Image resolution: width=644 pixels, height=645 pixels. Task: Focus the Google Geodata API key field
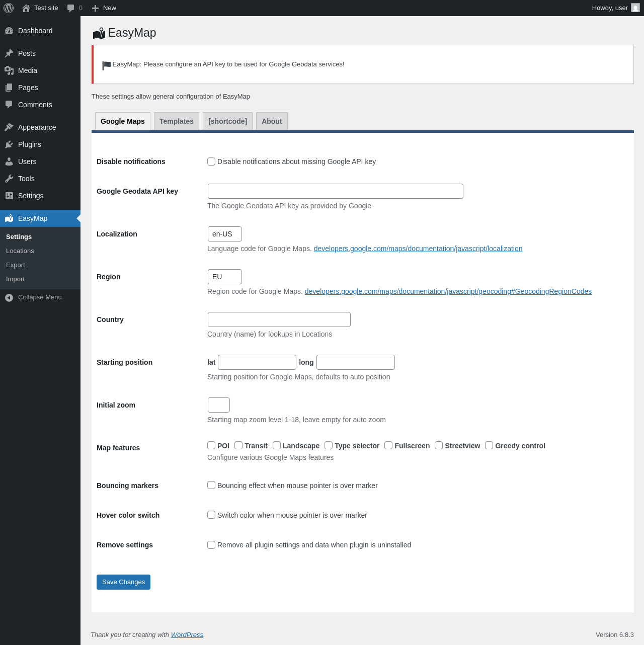[x=336, y=191]
